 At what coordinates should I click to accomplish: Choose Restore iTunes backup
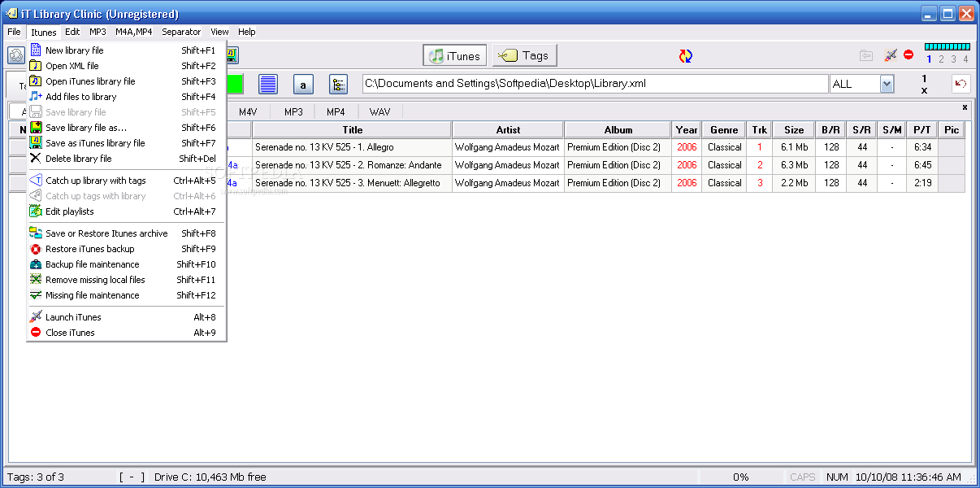(126, 249)
